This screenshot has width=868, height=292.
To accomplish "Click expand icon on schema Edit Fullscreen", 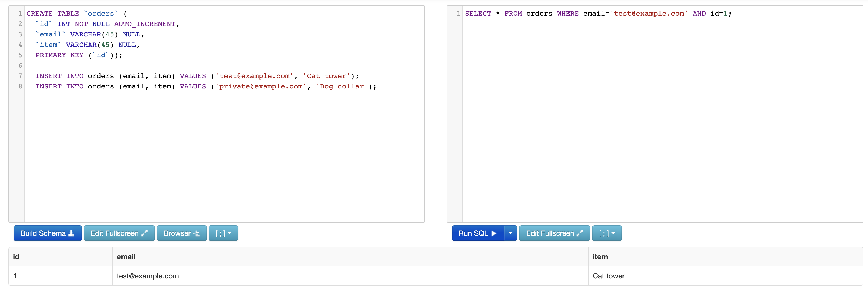I will (x=145, y=233).
